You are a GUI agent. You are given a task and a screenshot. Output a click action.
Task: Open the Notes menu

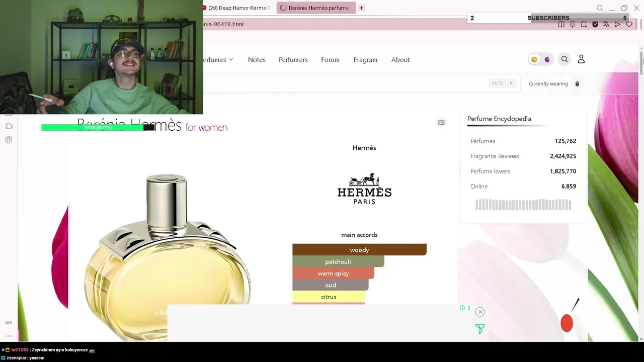point(257,59)
